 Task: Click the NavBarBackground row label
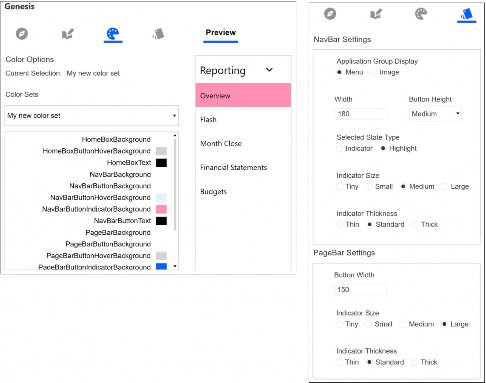tap(120, 174)
